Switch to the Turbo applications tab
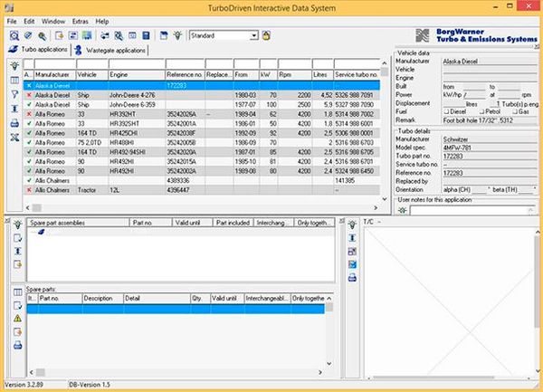The height and width of the screenshot is (392, 543). click(x=38, y=50)
